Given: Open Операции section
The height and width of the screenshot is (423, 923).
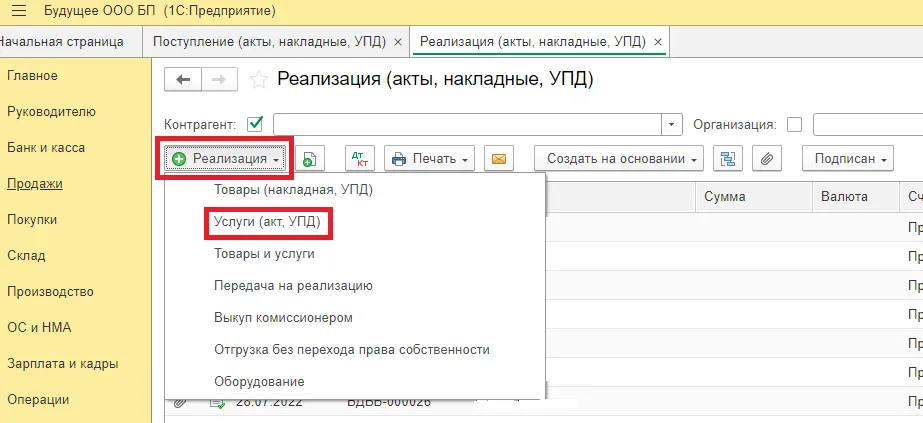Looking at the screenshot, I should coord(38,399).
